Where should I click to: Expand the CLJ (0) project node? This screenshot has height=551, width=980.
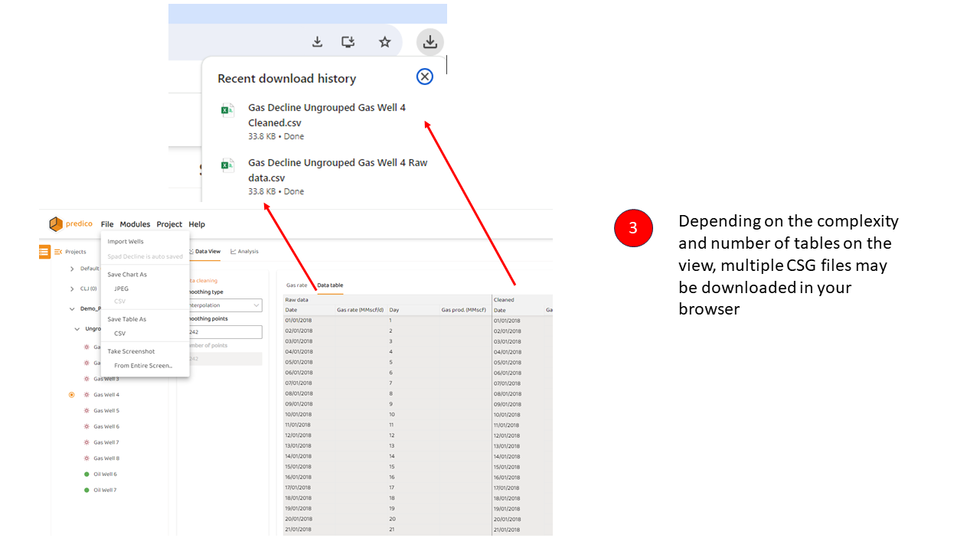tap(72, 289)
